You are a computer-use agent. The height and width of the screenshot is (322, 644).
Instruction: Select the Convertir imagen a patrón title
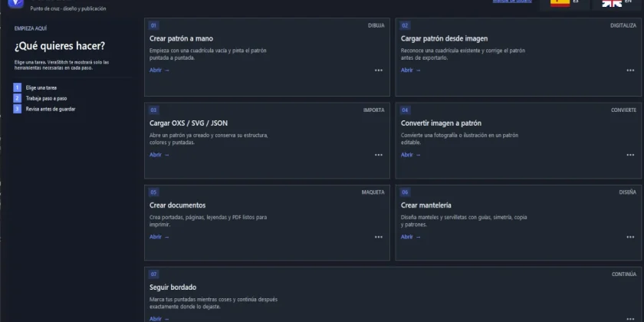point(441,123)
